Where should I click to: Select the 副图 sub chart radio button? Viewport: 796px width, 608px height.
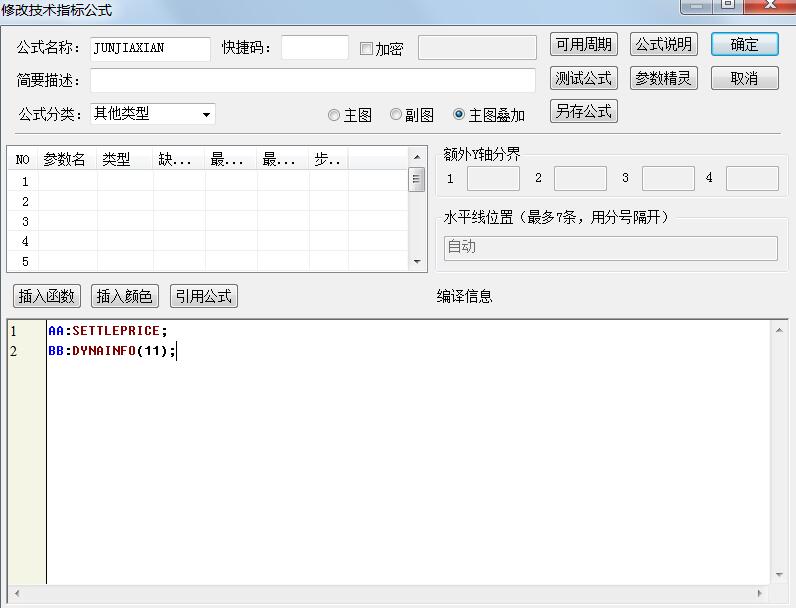tap(396, 115)
